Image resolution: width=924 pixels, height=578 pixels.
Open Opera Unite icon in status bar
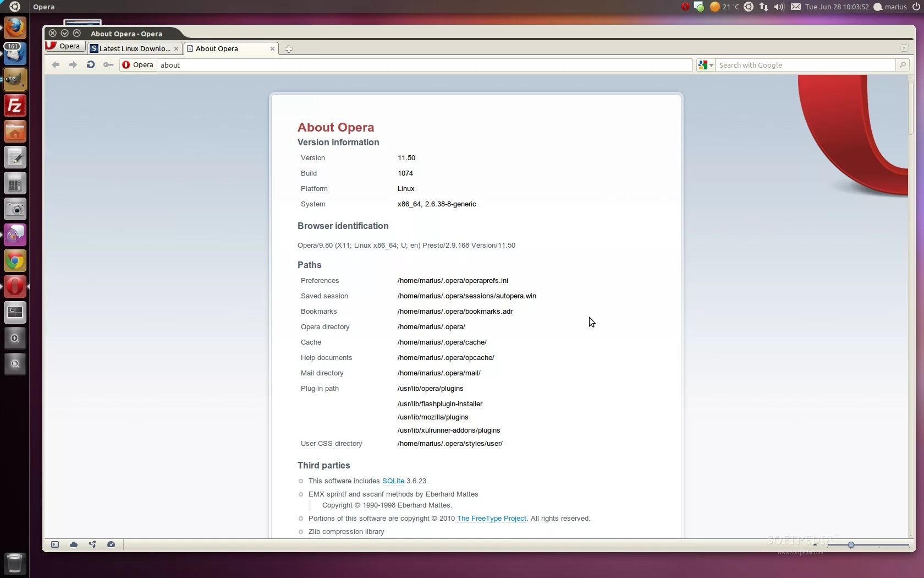[92, 544]
